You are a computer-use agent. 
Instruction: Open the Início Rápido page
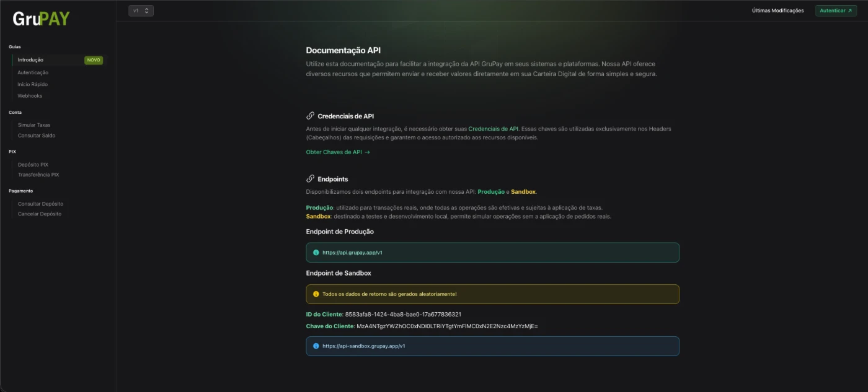pyautogui.click(x=32, y=84)
